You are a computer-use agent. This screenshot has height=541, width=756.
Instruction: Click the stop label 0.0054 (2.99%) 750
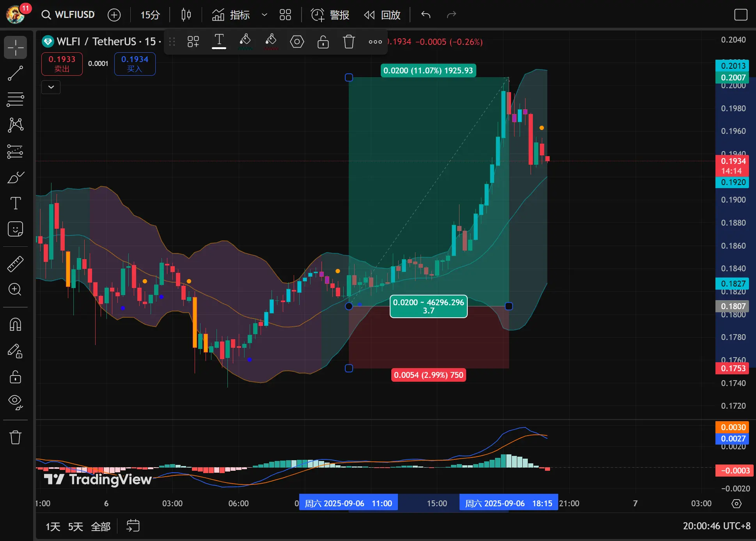click(428, 375)
